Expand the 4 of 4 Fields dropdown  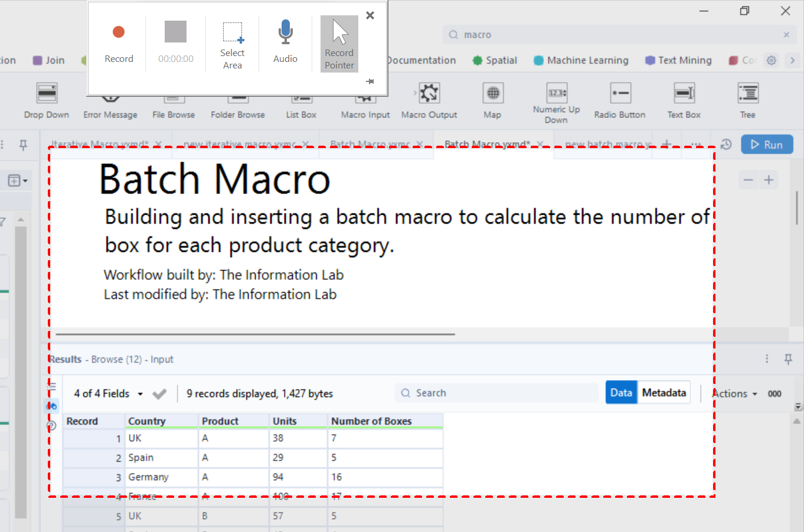(108, 393)
